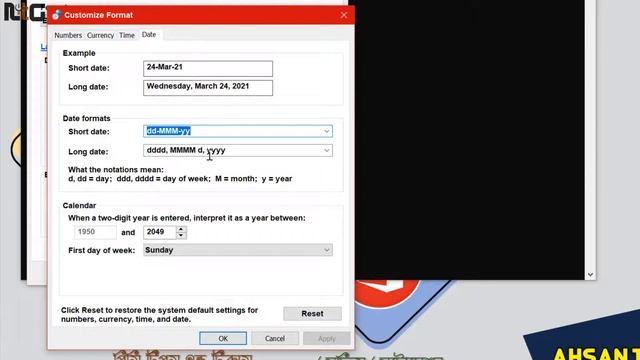This screenshot has width=640, height=360.
Task: Click the Customize Format title icon
Action: 56,15
